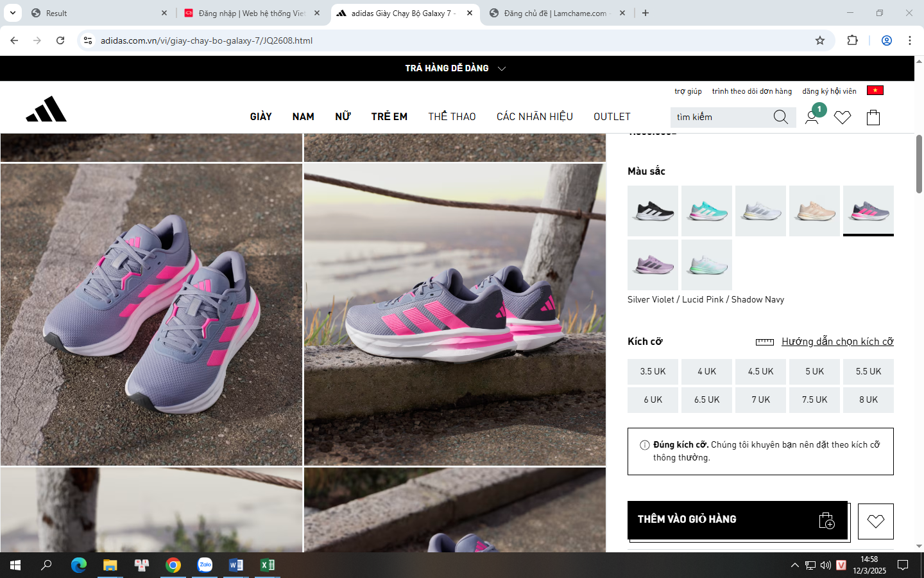Click the adidas logo

(x=46, y=109)
